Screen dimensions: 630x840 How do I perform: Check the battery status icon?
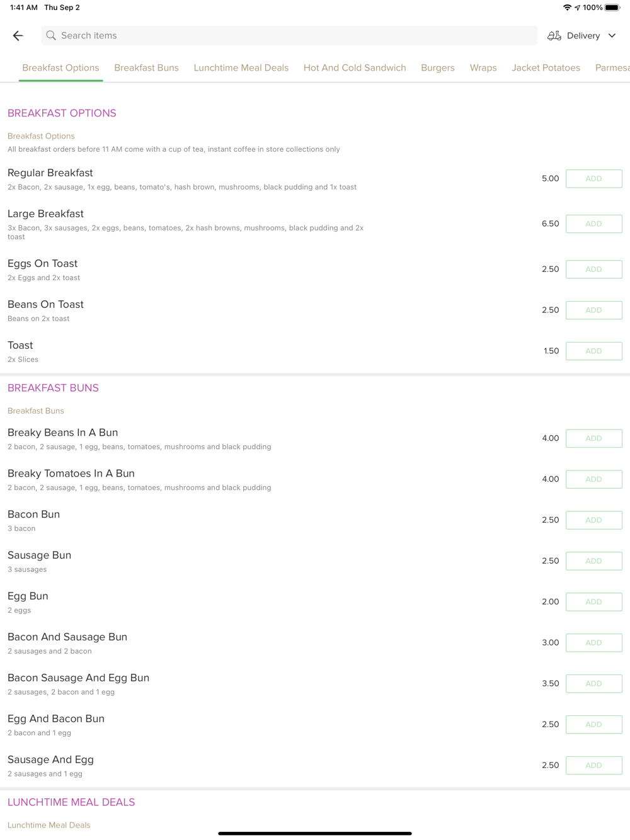click(613, 8)
